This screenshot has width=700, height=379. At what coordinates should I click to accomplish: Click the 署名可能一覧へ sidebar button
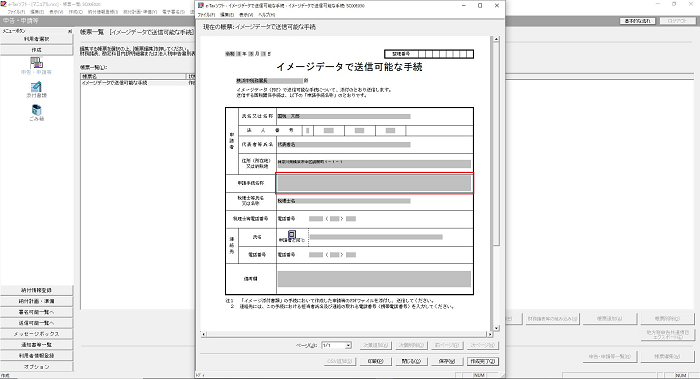[37, 312]
